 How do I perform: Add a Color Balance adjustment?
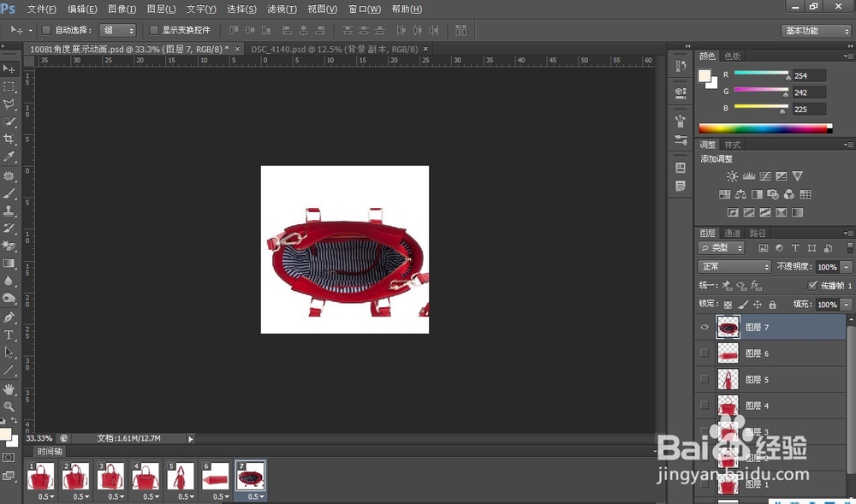tap(740, 194)
